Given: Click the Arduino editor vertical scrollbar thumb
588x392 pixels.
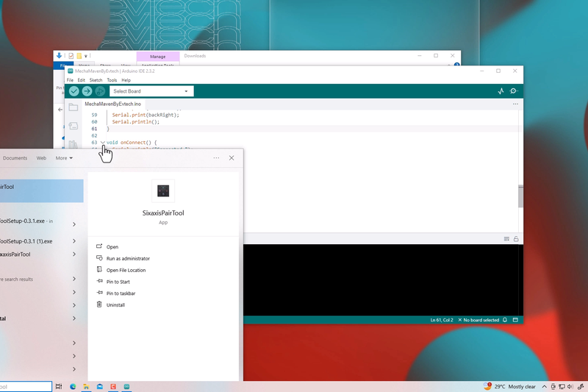Looking at the screenshot, I should point(520,196).
